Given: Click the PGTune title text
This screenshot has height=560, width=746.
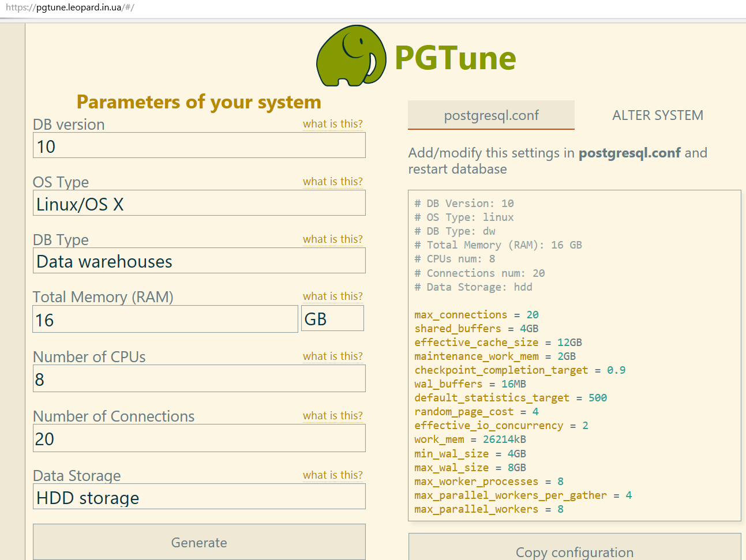Looking at the screenshot, I should [455, 58].
